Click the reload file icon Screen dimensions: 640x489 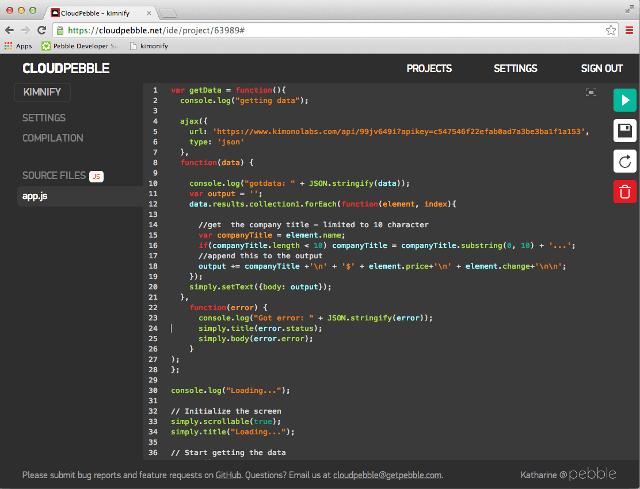click(x=624, y=161)
